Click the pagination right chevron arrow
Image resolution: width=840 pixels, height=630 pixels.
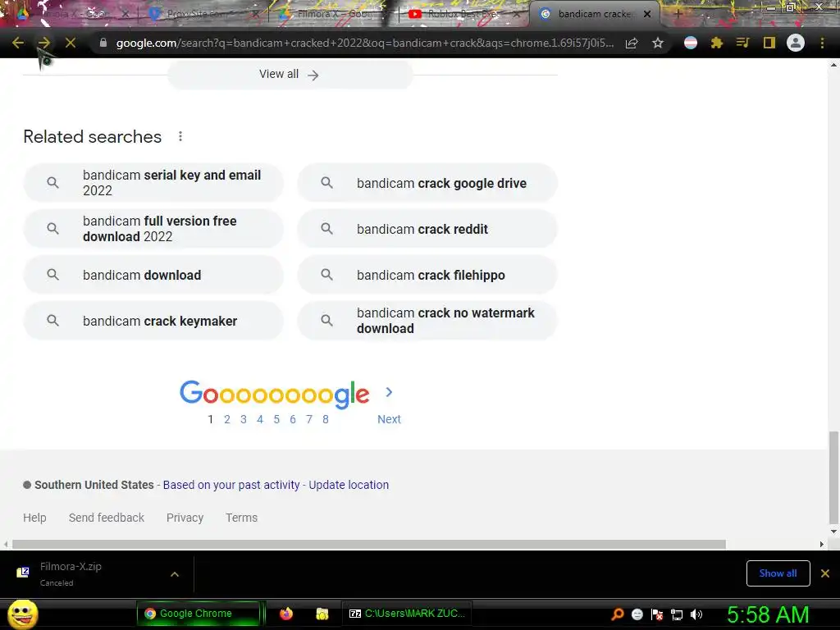click(389, 393)
